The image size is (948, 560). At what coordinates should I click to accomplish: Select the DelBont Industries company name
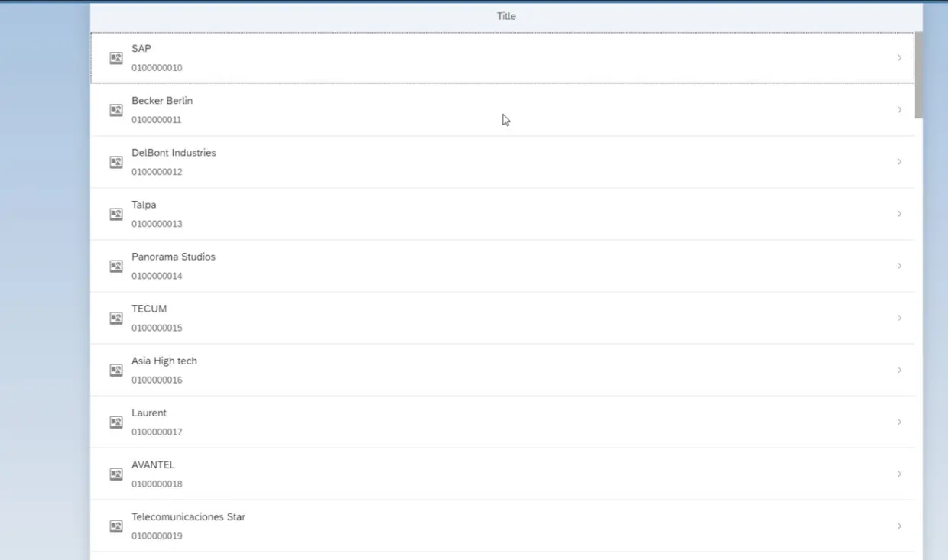[174, 152]
